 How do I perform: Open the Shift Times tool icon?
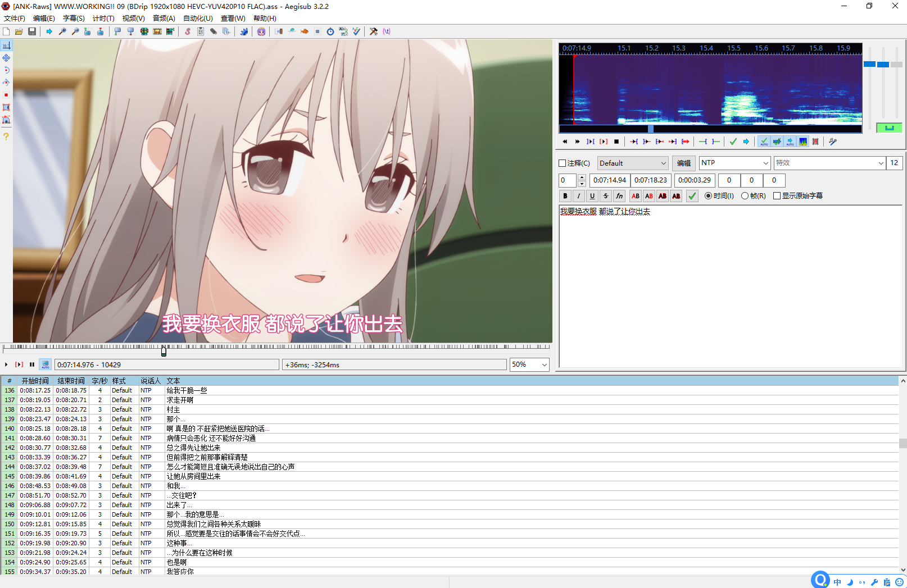tap(279, 31)
